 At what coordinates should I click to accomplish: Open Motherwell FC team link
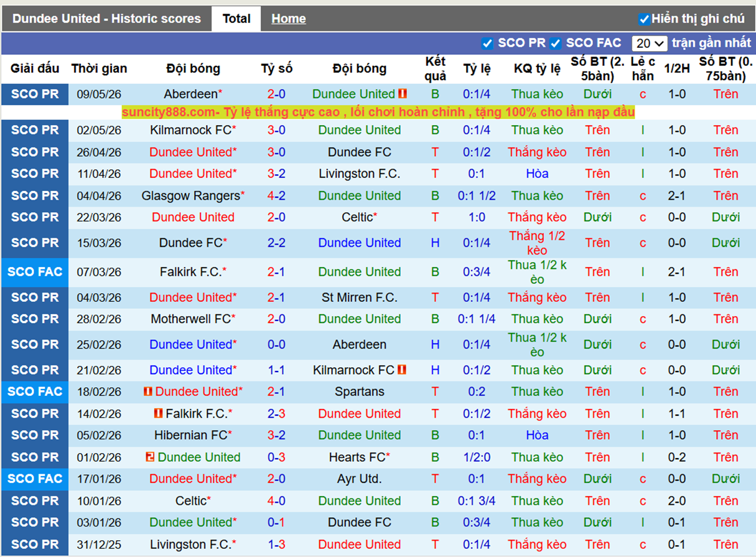pos(191,319)
